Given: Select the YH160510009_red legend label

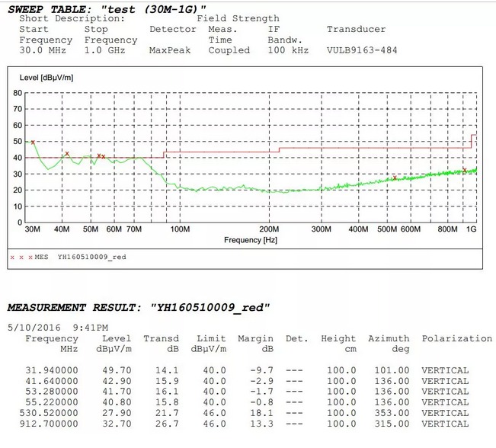Looking at the screenshot, I should click(x=91, y=258).
